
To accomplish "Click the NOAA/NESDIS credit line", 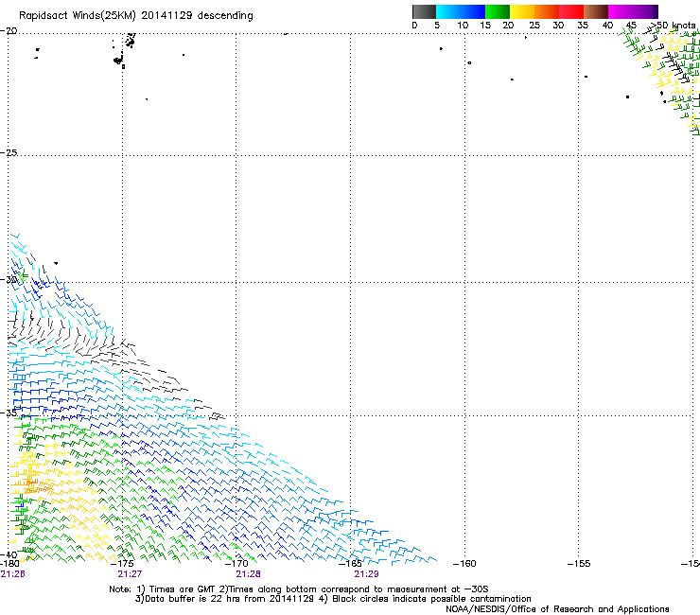I will pyautogui.click(x=557, y=609).
